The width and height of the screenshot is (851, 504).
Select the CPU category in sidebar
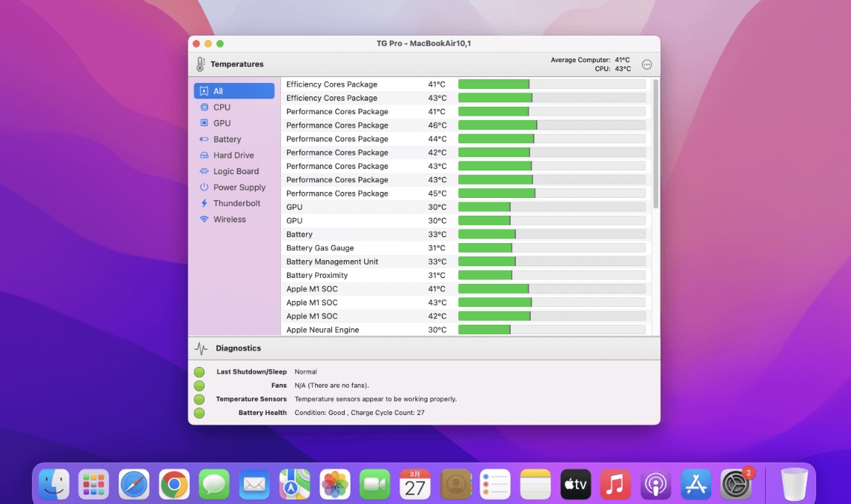(222, 107)
